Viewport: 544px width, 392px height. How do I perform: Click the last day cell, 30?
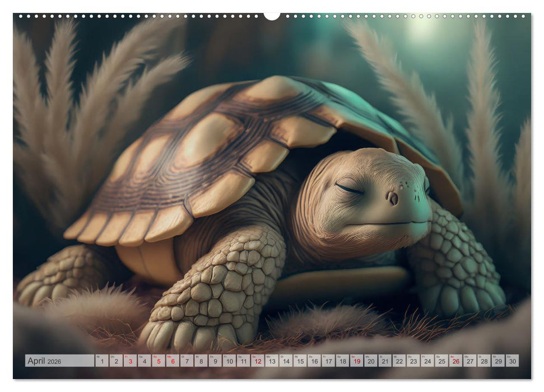[x=512, y=361]
